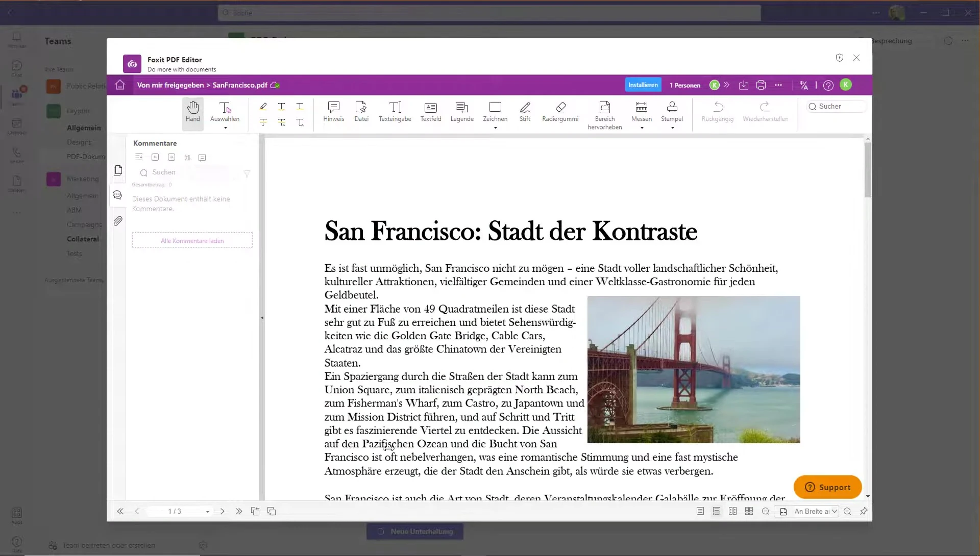Image resolution: width=980 pixels, height=556 pixels.
Task: Click the Wiederherstellen redo icon
Action: click(765, 107)
